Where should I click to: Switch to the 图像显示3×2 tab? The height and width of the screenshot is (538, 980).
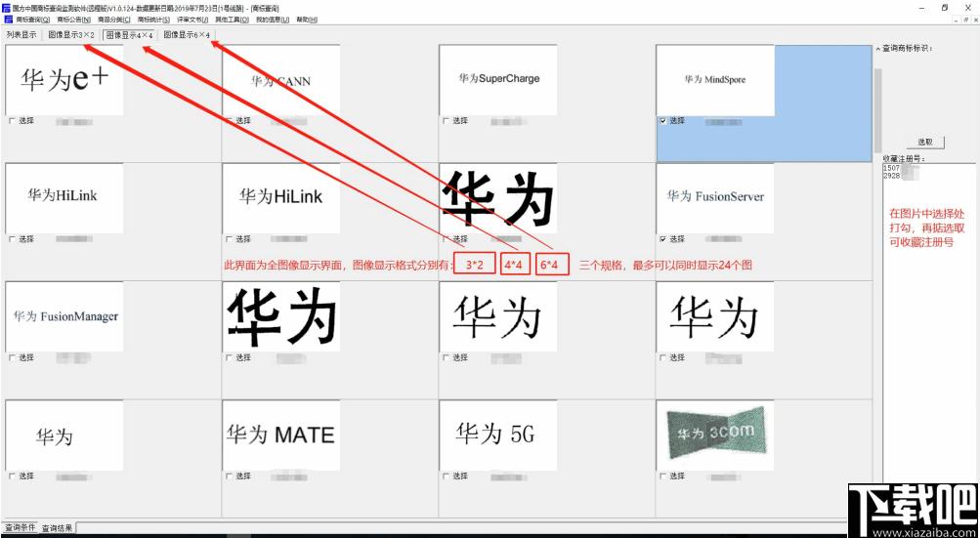click(71, 35)
